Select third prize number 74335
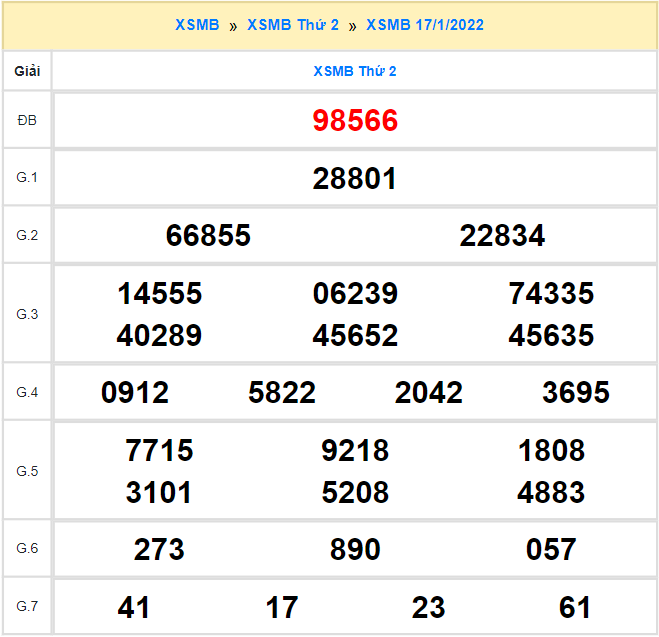The image size is (659, 637). pyautogui.click(x=551, y=294)
